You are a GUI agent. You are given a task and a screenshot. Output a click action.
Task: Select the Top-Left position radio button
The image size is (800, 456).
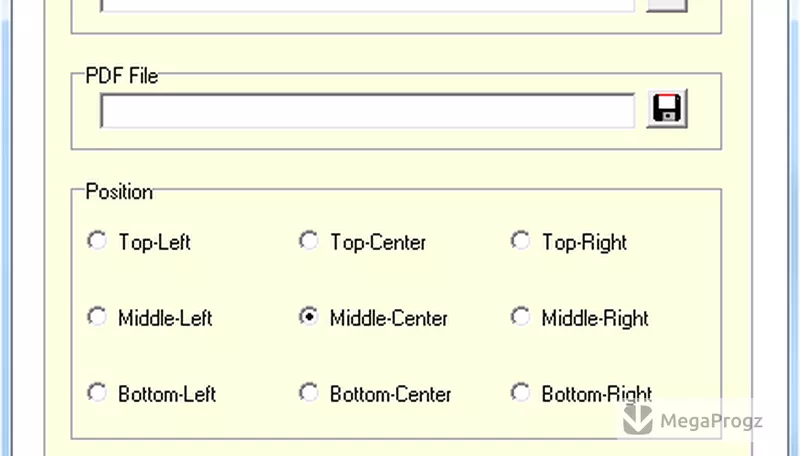click(97, 240)
